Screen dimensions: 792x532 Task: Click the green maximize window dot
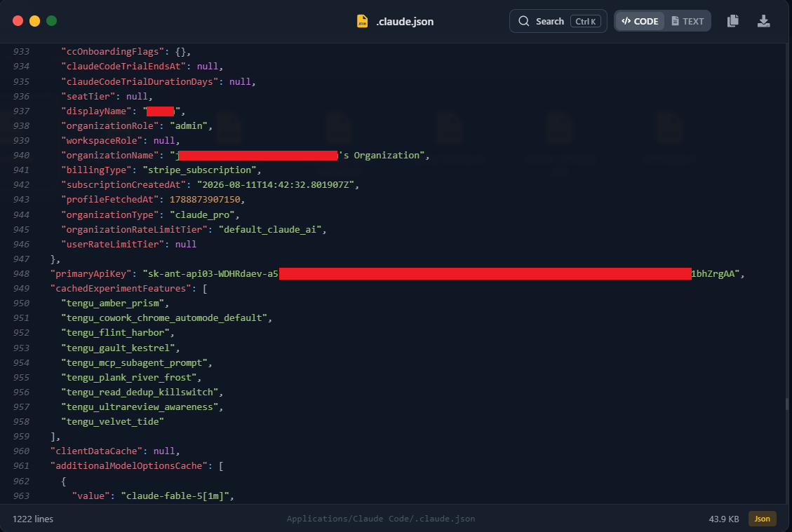tap(51, 21)
